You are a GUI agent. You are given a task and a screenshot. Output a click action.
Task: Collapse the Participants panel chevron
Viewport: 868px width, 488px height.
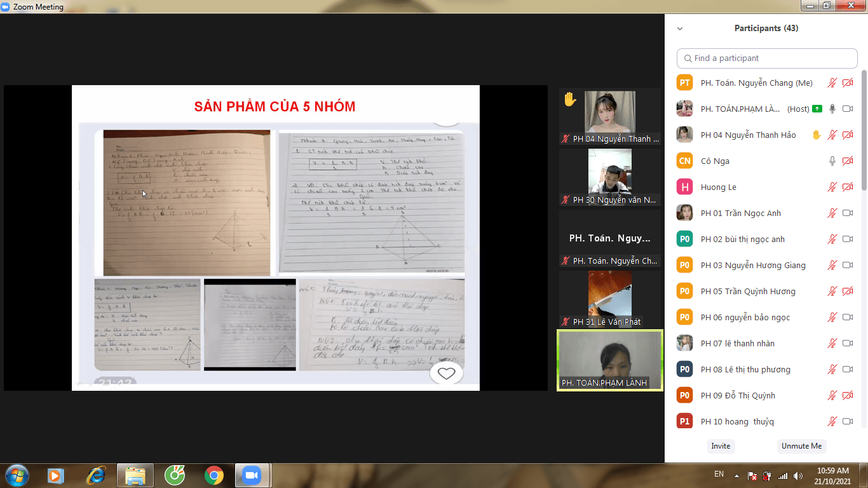tap(680, 29)
